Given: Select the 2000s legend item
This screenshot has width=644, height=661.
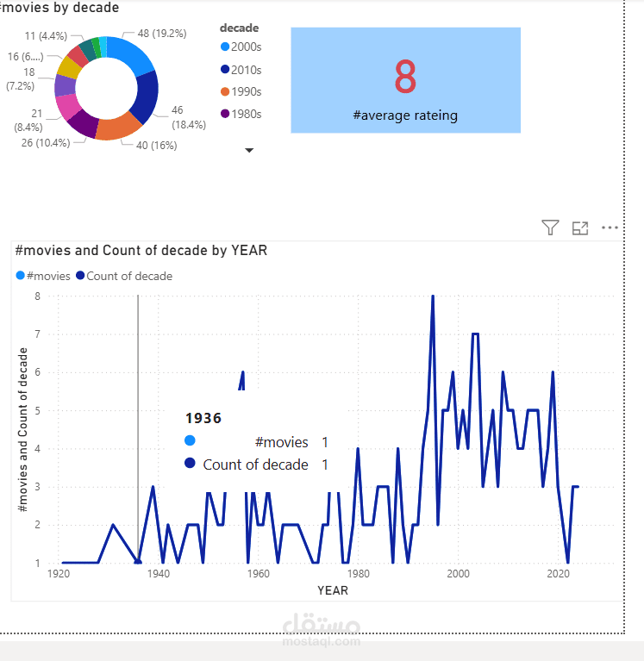Looking at the screenshot, I should 241,47.
